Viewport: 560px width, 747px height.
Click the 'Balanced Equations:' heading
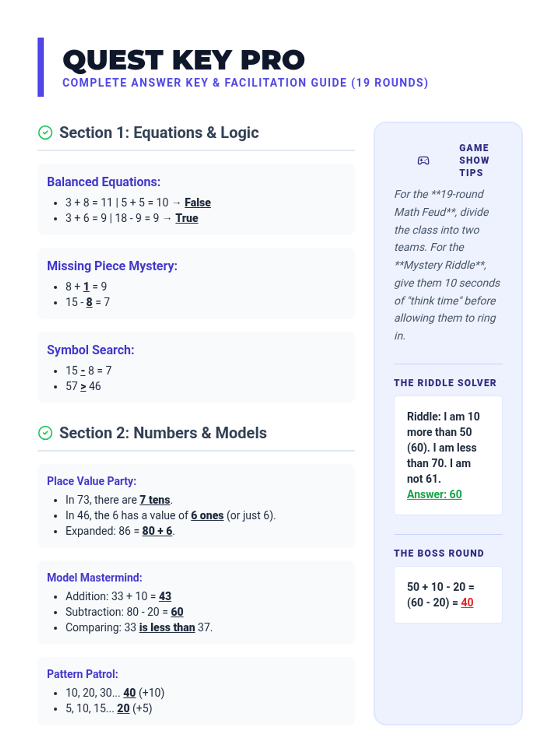pos(104,182)
